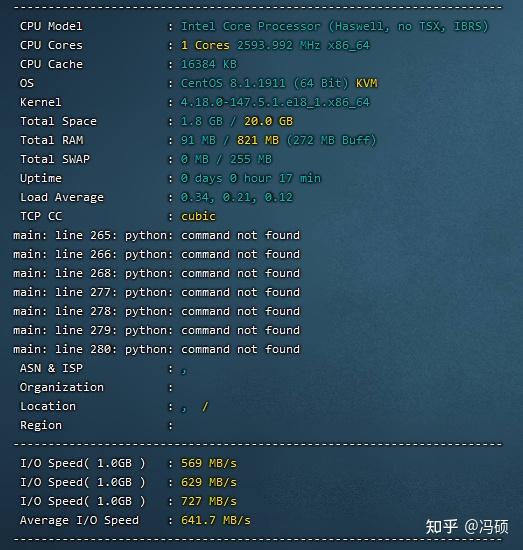
Task: Click error line 'main: line 280'
Action: (156, 349)
